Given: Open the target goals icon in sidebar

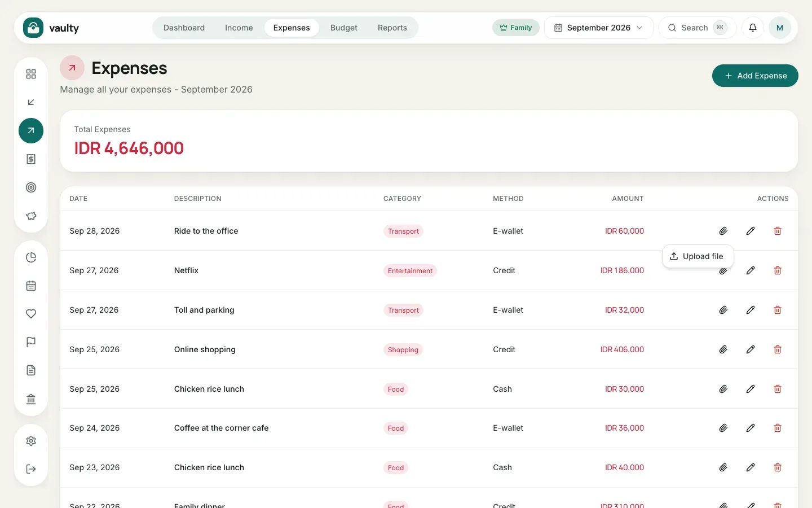Looking at the screenshot, I should pos(31,187).
